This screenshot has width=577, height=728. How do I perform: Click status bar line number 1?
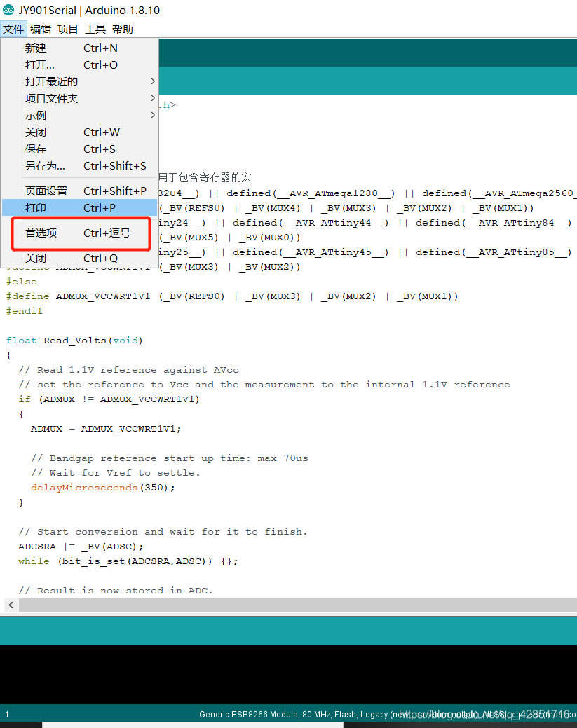pos(7,714)
